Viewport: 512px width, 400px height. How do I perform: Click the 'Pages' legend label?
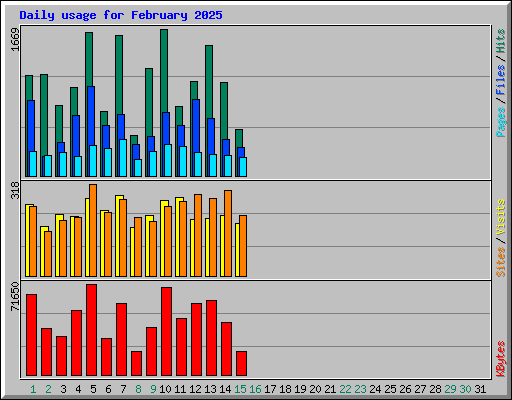coord(501,122)
